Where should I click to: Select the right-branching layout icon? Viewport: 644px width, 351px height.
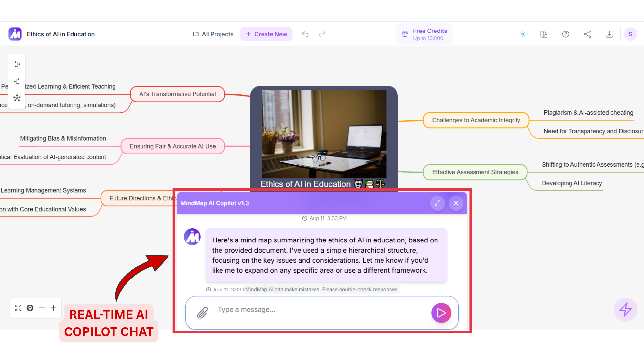coord(17,64)
